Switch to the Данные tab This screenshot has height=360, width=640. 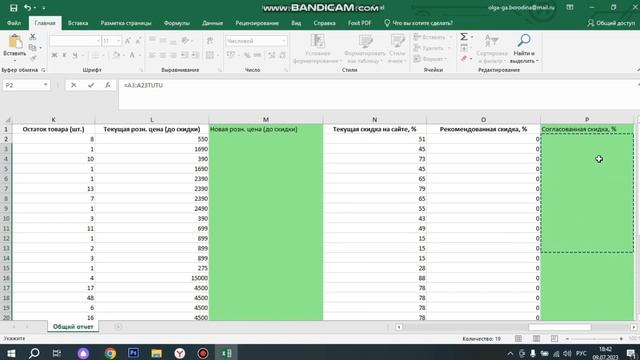[x=212, y=23]
